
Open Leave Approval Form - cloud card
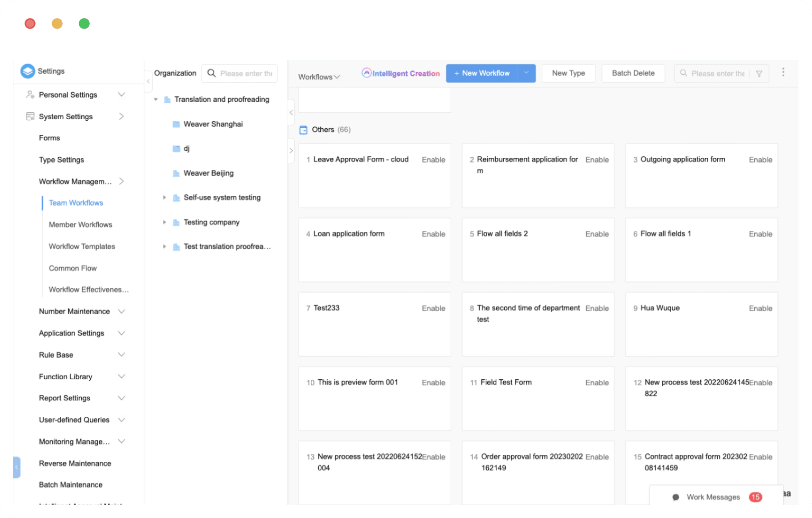click(374, 176)
